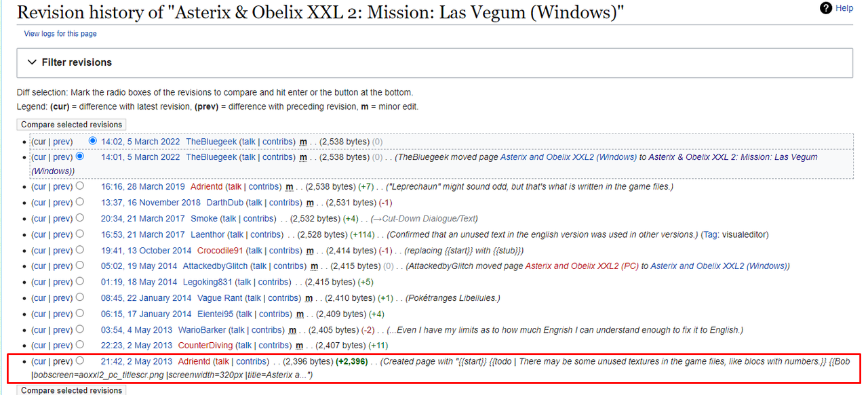Click prev on 19:41, 13 October 2014 row
The image size is (868, 395).
pos(62,251)
